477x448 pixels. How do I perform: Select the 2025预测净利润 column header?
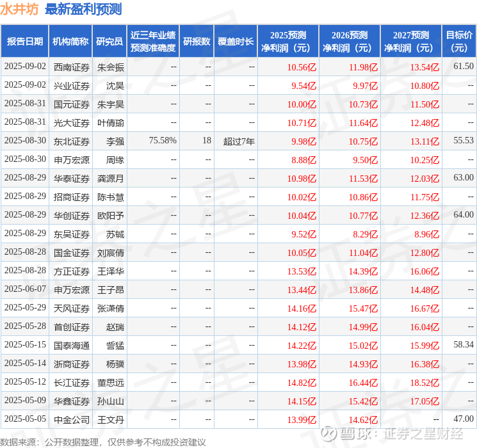click(x=288, y=42)
